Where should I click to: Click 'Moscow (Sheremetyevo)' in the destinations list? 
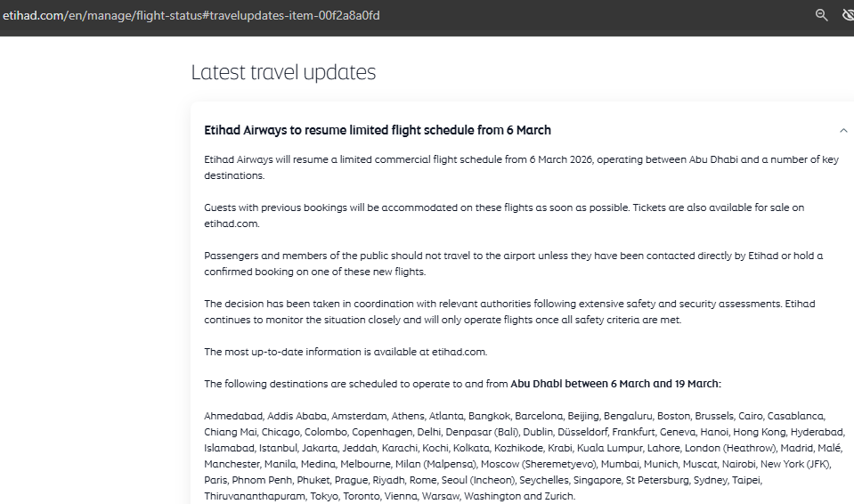point(539,464)
